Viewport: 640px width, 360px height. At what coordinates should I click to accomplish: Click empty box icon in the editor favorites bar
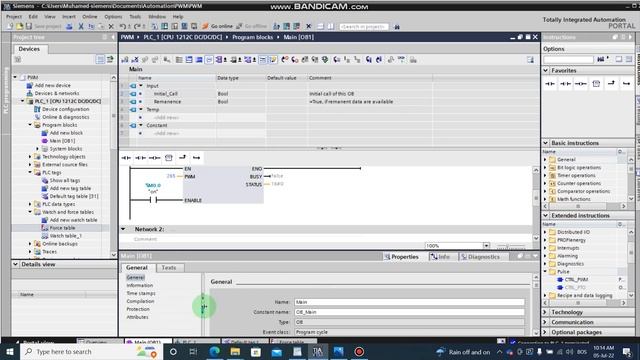tap(169, 158)
